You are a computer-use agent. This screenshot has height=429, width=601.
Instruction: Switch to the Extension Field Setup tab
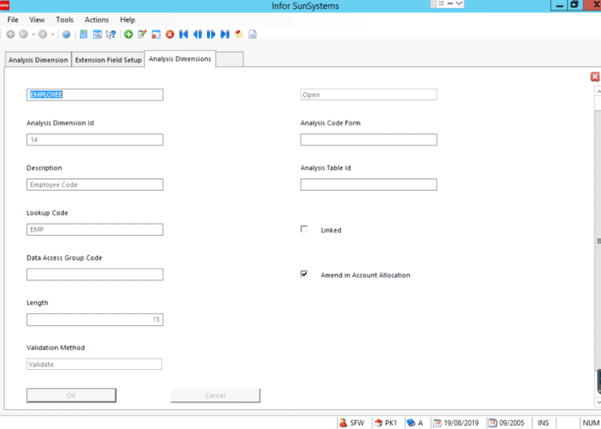(x=108, y=60)
